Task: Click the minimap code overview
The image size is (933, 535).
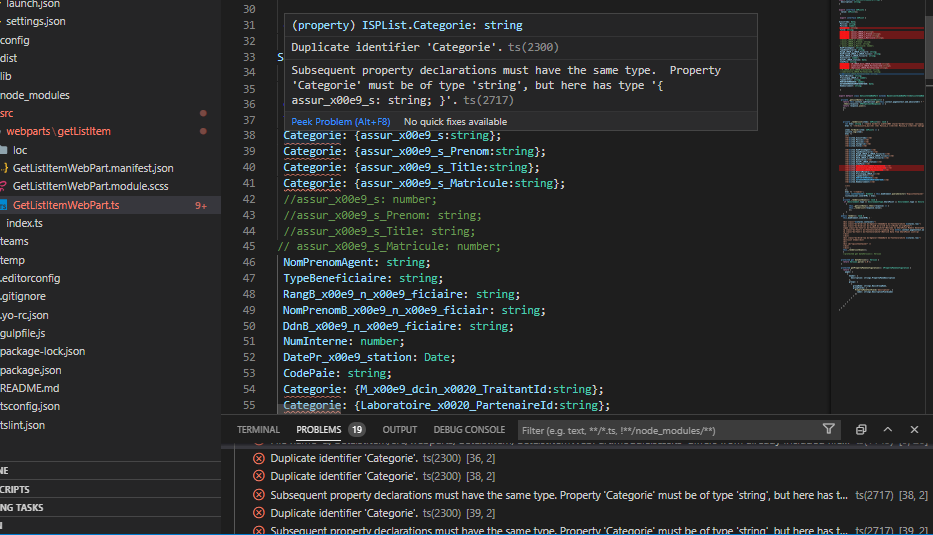Action: pos(879,155)
